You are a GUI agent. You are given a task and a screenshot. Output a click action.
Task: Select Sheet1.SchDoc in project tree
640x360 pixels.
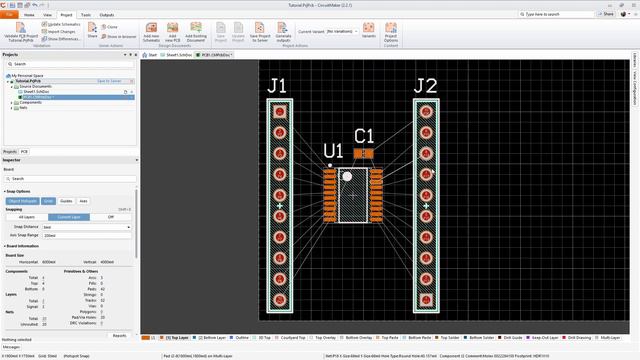click(36, 92)
